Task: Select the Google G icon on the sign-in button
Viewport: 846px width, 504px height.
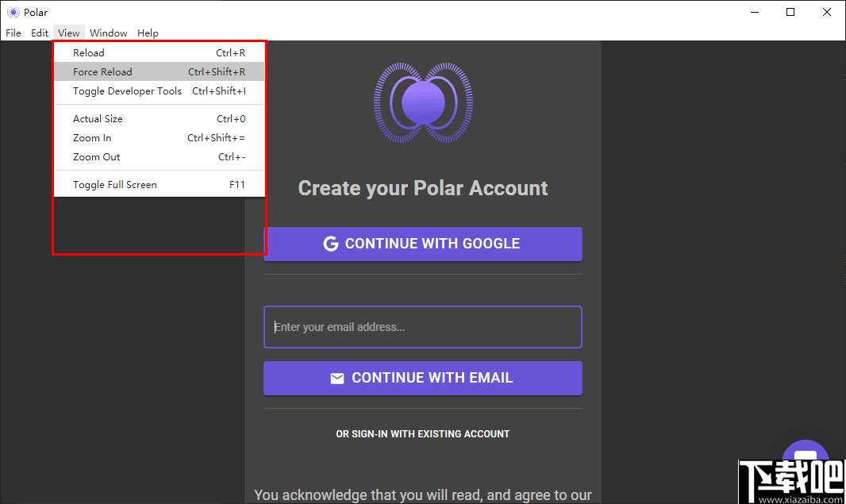Action: pyautogui.click(x=330, y=244)
